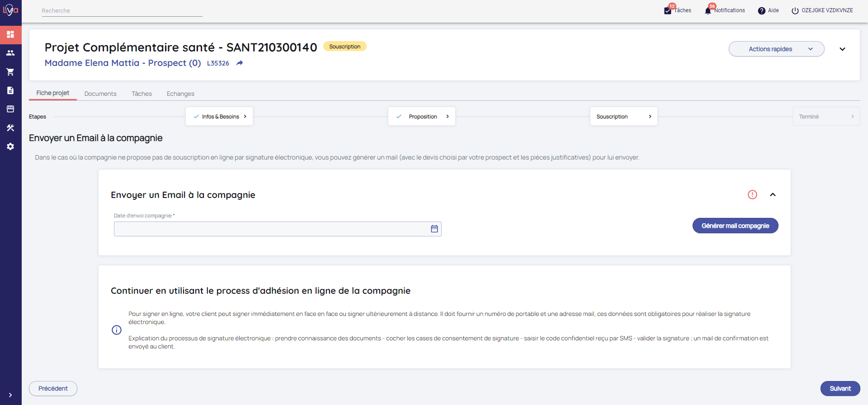
Task: Expand the project header chevron
Action: click(842, 49)
